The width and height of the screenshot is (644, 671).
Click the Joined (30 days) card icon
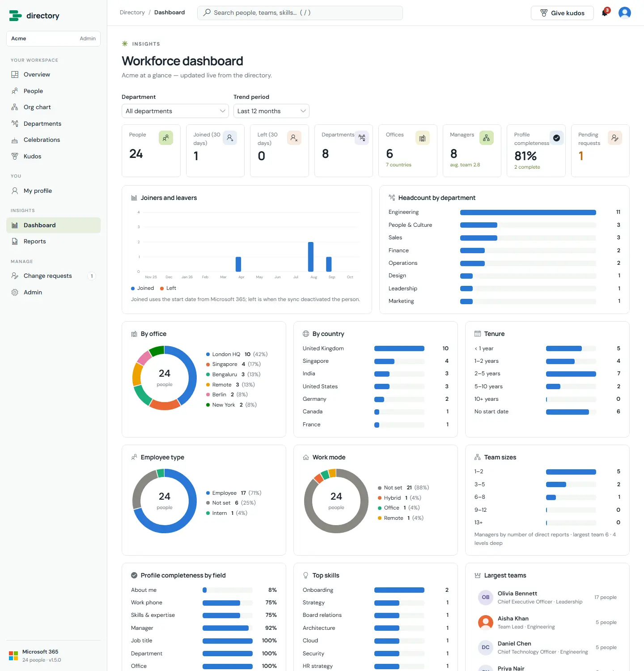(230, 138)
